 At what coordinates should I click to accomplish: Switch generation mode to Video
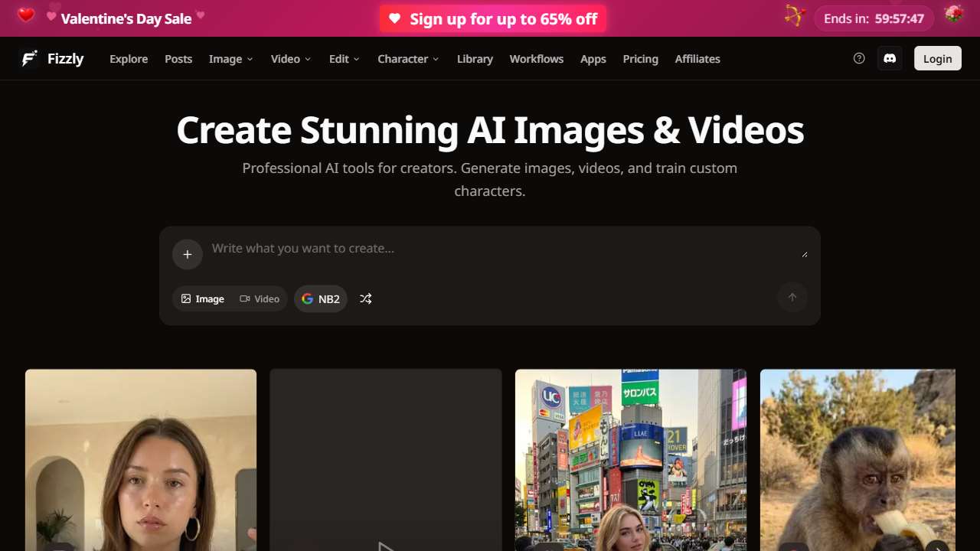click(260, 298)
